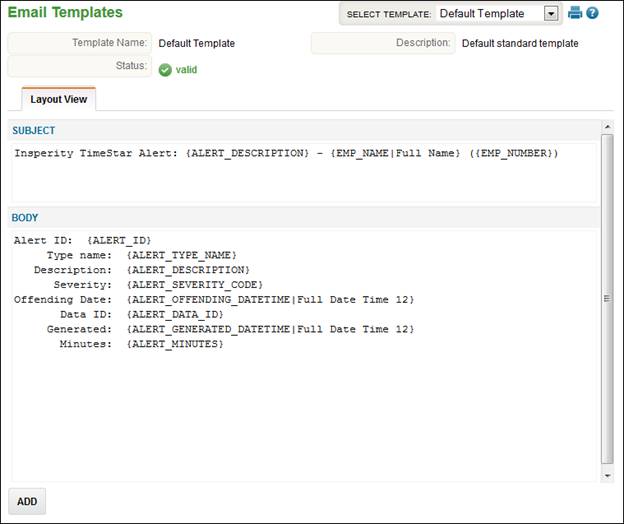This screenshot has width=624, height=524.
Task: Click the Offending Date label in body
Action: [x=63, y=300]
